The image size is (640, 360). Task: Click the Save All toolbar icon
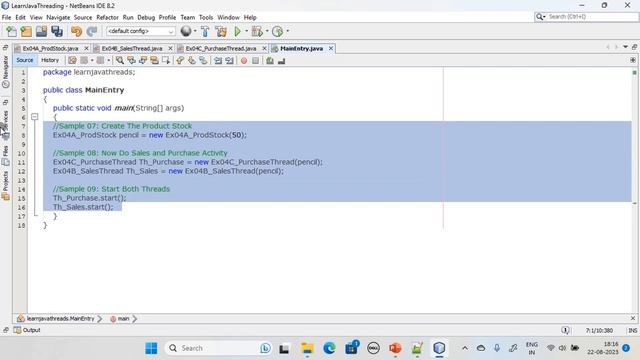click(57, 31)
